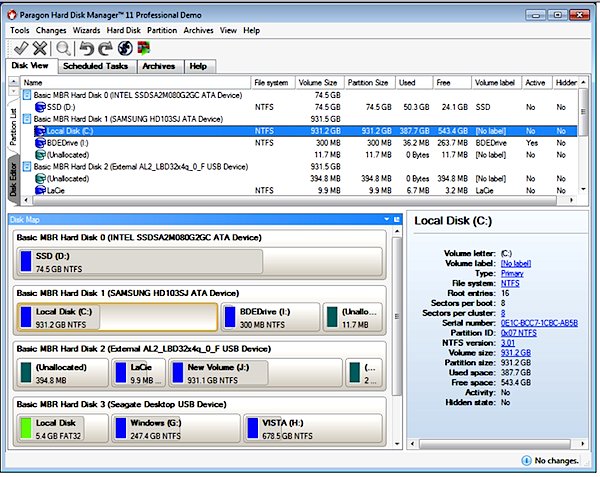Click the small up arrow left of the Name column
This screenshot has height=477, width=600.
point(13,81)
